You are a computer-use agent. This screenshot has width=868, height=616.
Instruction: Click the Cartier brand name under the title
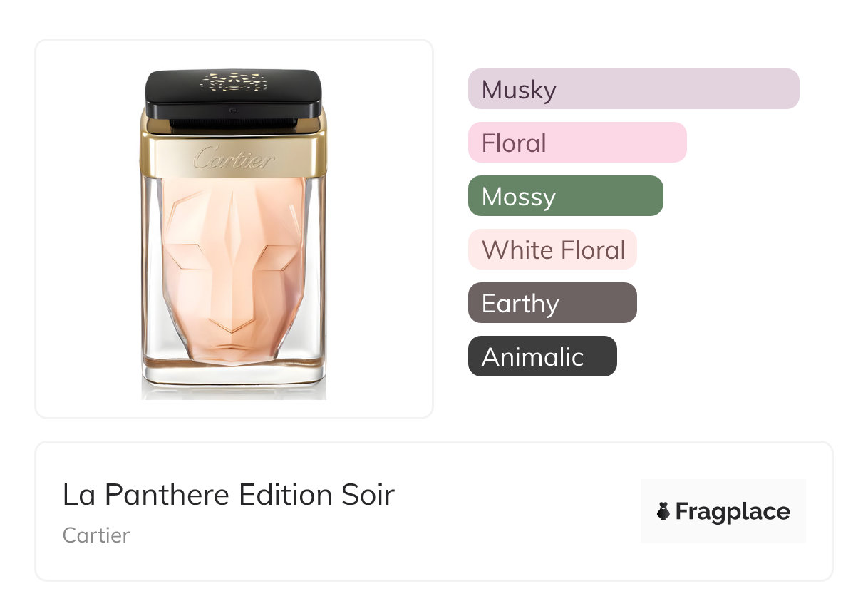(x=96, y=535)
